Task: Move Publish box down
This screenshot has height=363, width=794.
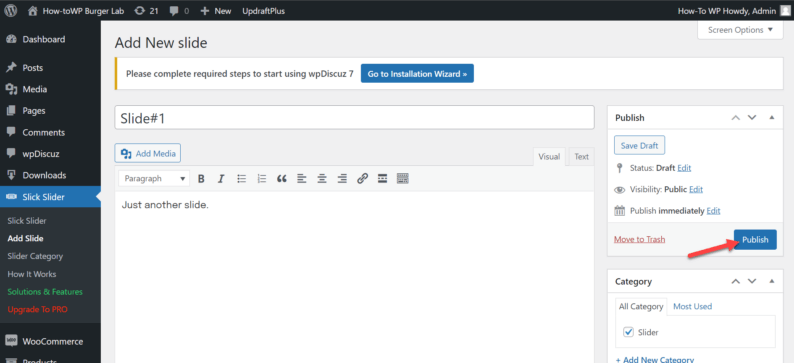Action: [x=752, y=117]
